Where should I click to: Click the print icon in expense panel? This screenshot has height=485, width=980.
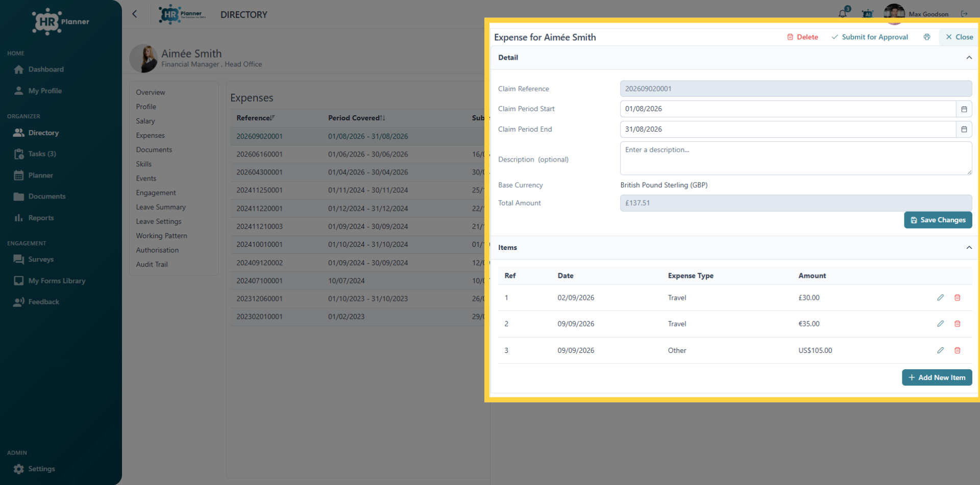point(927,37)
